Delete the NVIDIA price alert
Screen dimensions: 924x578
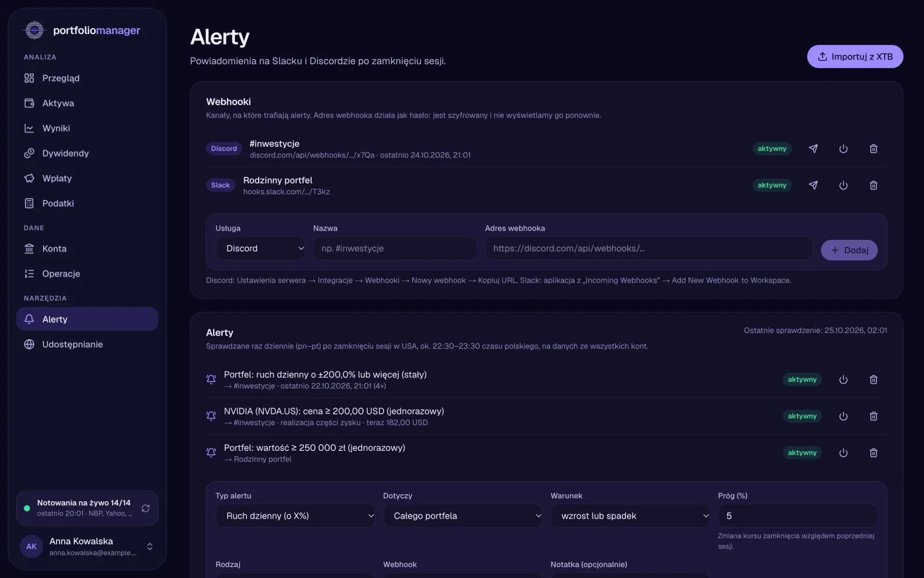873,416
